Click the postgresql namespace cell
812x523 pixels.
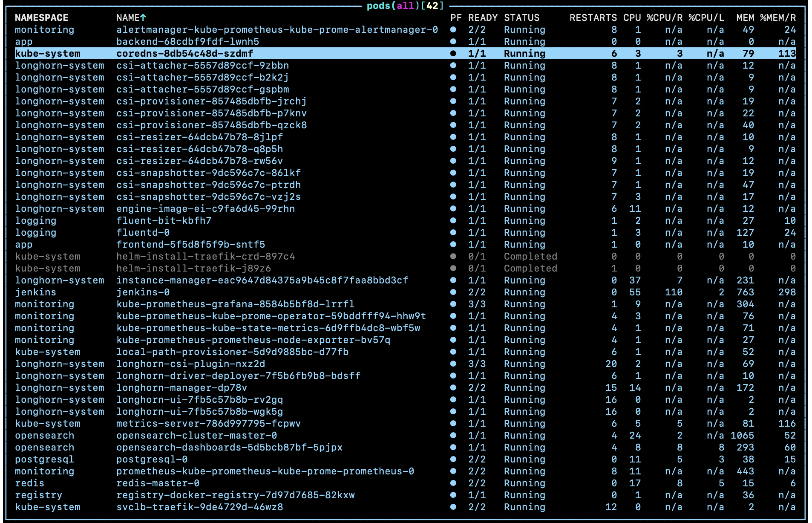pos(45,459)
